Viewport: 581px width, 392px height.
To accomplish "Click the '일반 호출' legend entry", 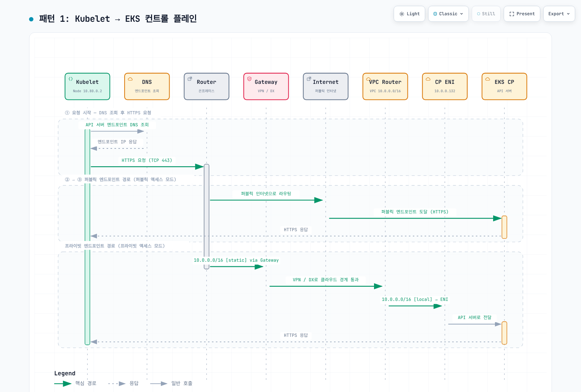I will [171, 383].
